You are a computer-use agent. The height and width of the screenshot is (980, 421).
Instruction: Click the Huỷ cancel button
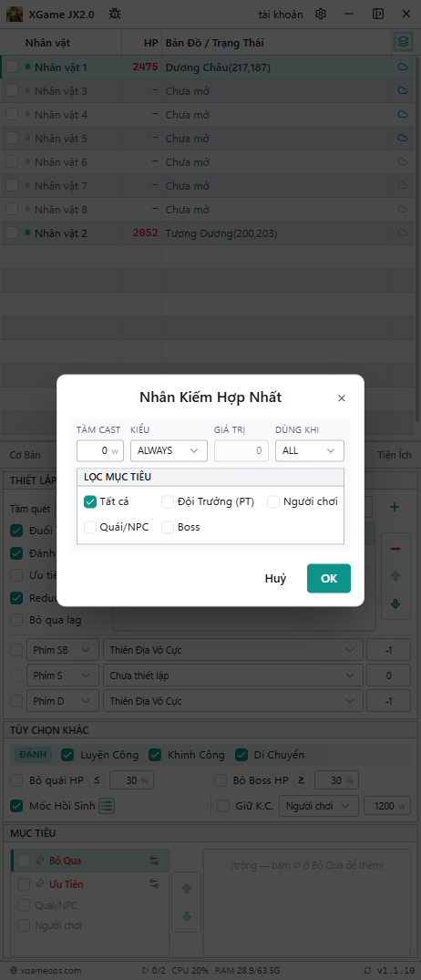pyautogui.click(x=275, y=578)
